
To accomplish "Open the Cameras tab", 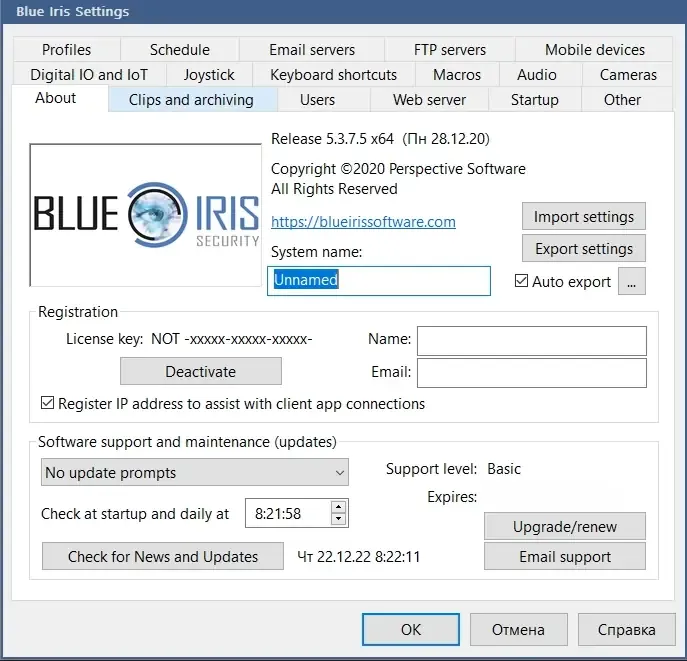I will pyautogui.click(x=628, y=74).
